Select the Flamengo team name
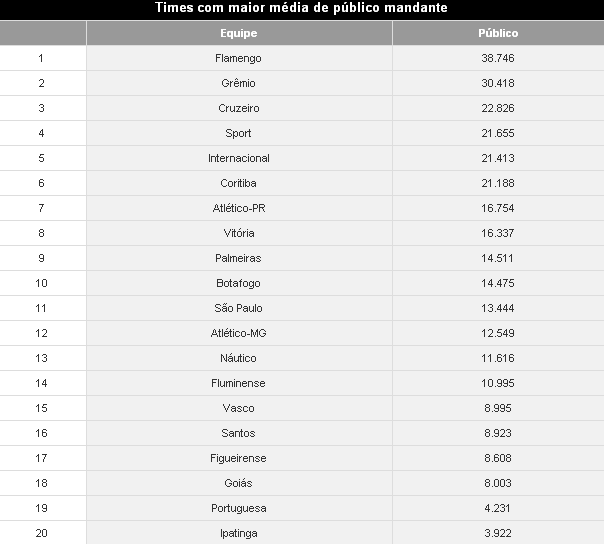The height and width of the screenshot is (544, 604). tap(238, 58)
